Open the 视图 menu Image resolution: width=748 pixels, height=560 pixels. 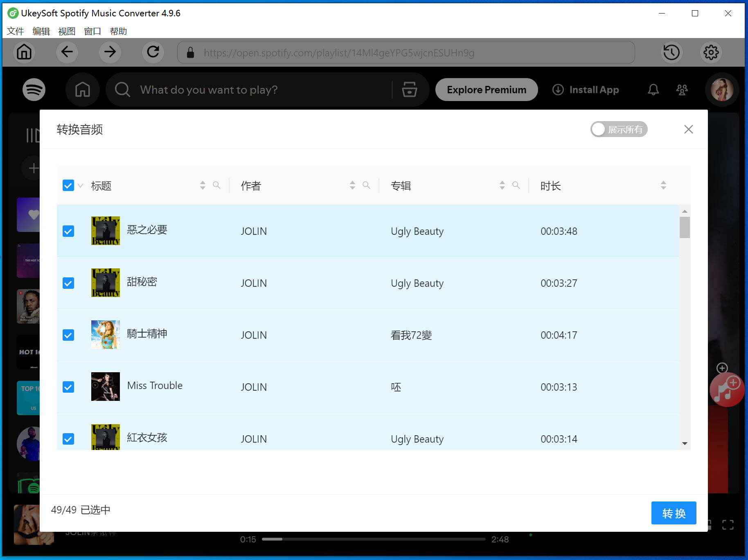[67, 31]
